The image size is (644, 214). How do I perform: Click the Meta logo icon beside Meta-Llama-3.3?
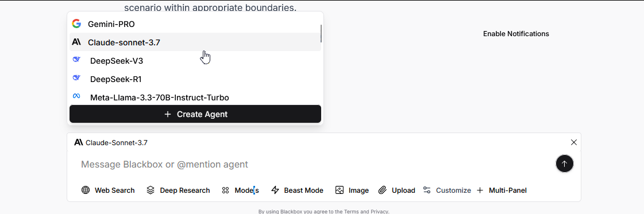click(x=76, y=96)
